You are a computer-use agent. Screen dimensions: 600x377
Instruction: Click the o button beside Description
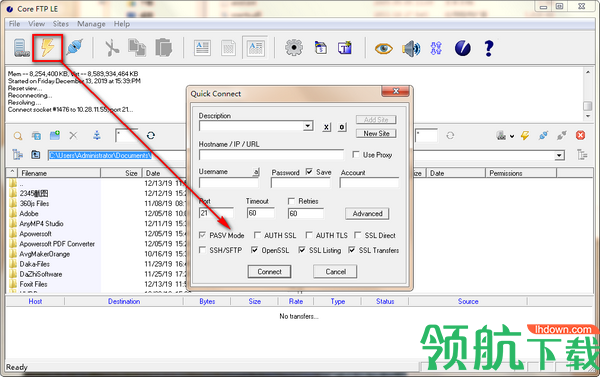tap(342, 127)
